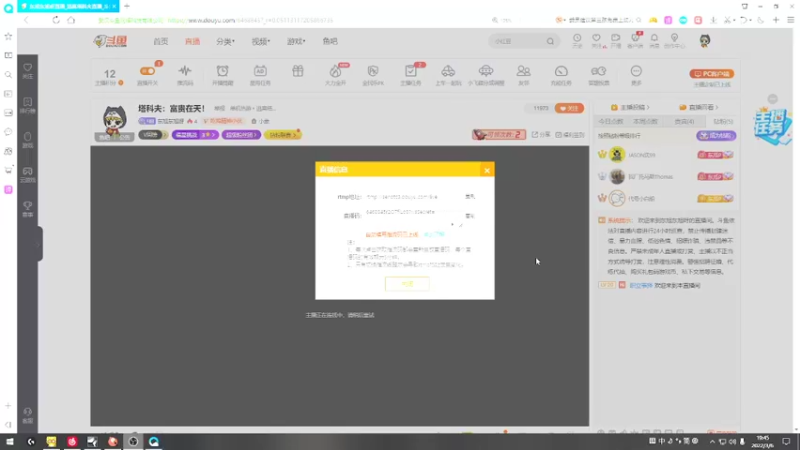This screenshot has width=800, height=450.
Task: Open the first purple pill badge
Action: (195, 135)
